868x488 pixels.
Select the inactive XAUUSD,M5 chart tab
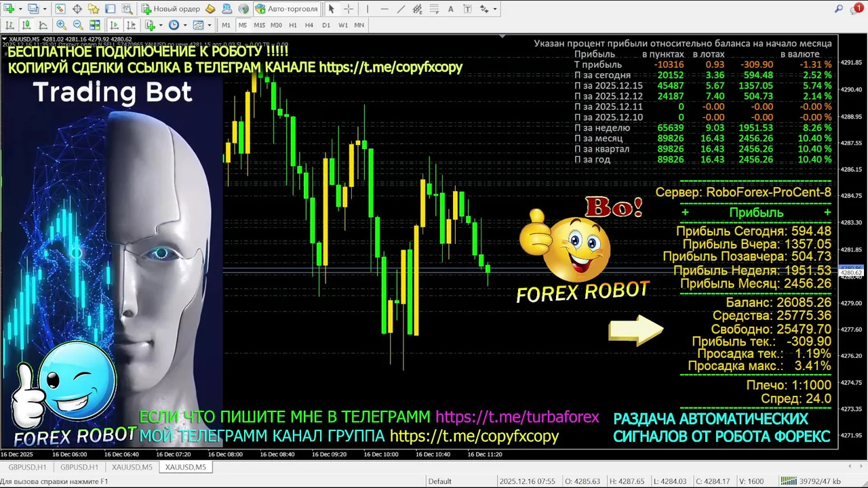pos(132,467)
